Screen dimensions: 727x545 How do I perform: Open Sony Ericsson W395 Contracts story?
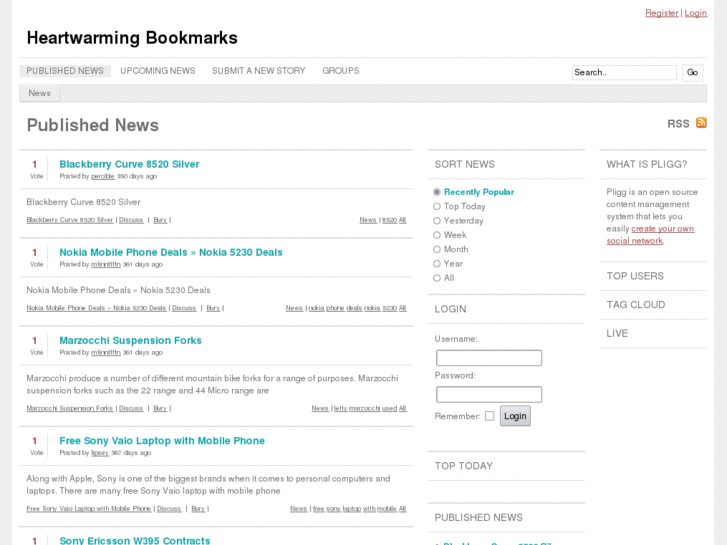[134, 540]
